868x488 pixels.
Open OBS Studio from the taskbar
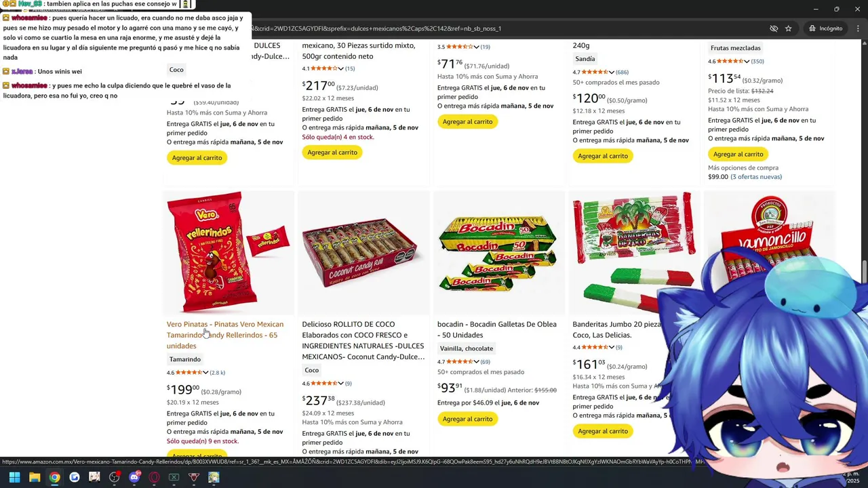coord(115,477)
